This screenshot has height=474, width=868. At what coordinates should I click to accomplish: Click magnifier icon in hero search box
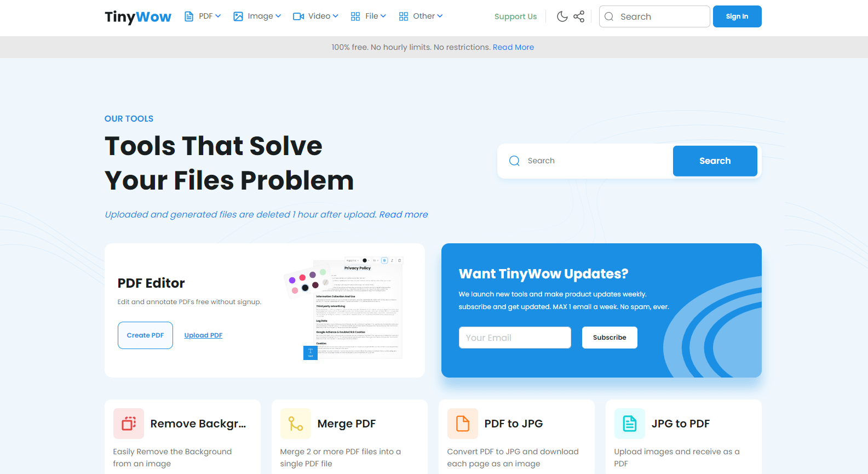(x=514, y=161)
